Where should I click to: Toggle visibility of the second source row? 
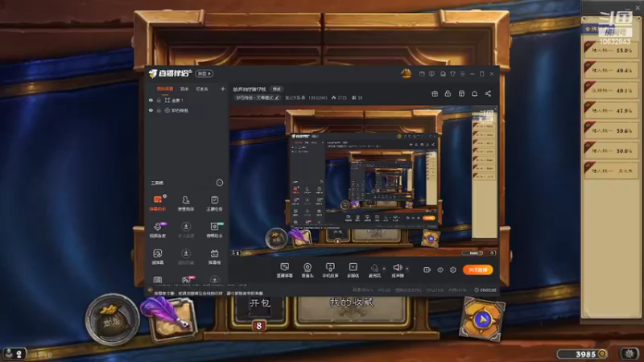[x=151, y=110]
